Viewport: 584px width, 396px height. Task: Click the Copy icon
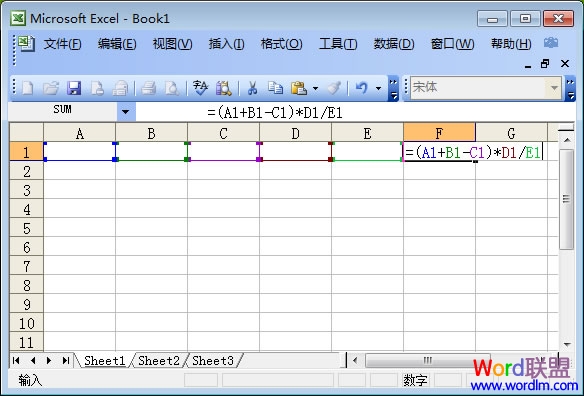coord(275,88)
